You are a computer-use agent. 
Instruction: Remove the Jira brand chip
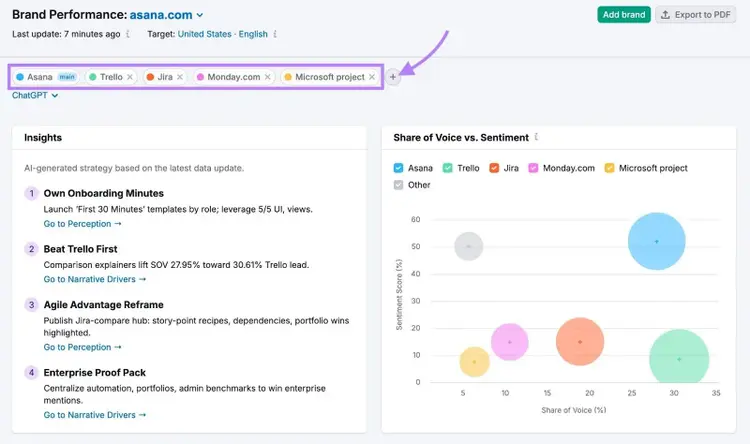tap(180, 77)
